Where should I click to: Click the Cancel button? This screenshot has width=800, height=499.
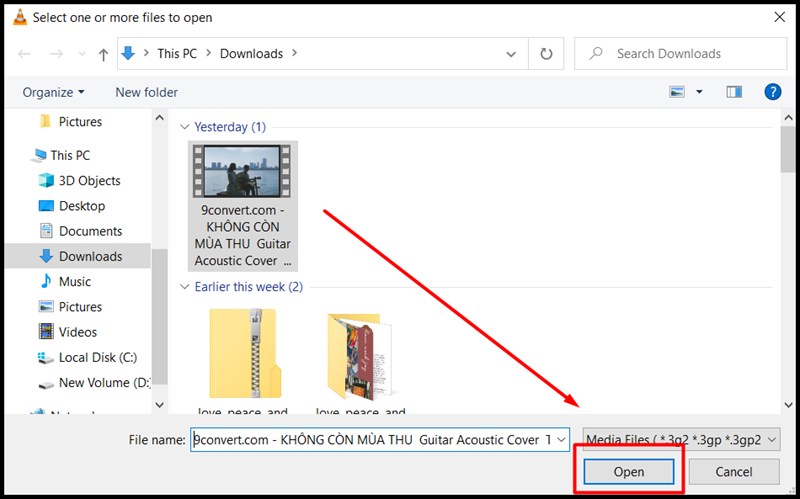click(734, 472)
